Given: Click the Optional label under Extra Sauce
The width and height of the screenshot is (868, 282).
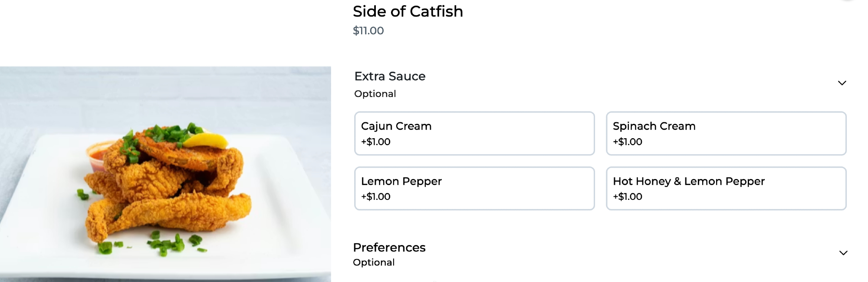Looking at the screenshot, I should pyautogui.click(x=375, y=94).
